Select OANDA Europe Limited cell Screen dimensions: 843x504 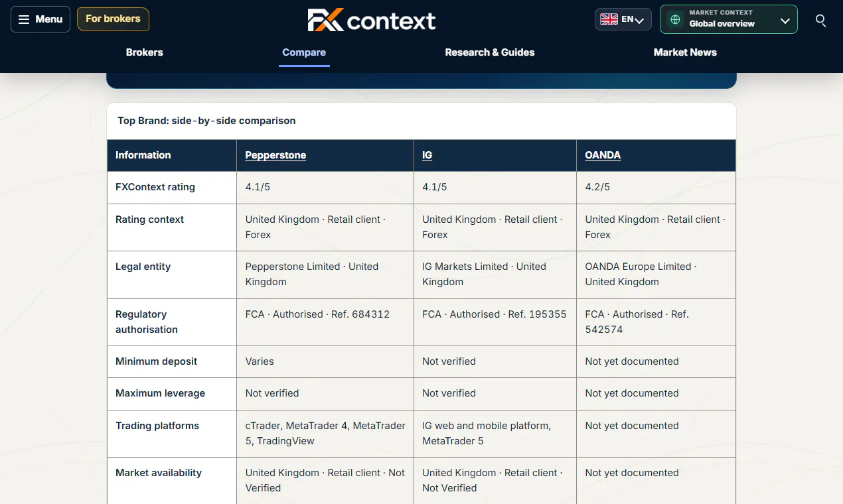[656, 275]
